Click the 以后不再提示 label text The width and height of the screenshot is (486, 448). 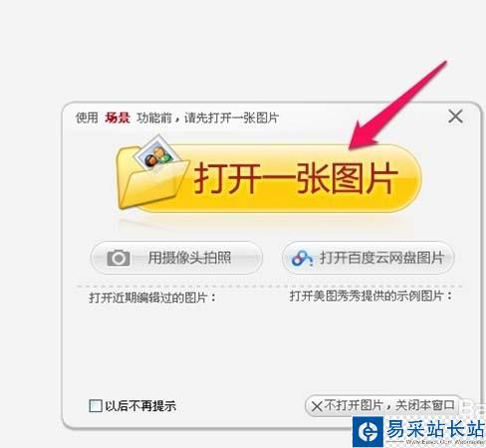[140, 406]
